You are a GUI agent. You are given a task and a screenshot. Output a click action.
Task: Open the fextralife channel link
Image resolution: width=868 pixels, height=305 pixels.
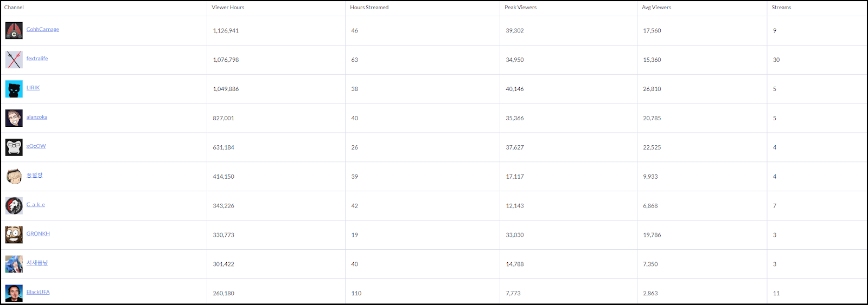tap(37, 59)
